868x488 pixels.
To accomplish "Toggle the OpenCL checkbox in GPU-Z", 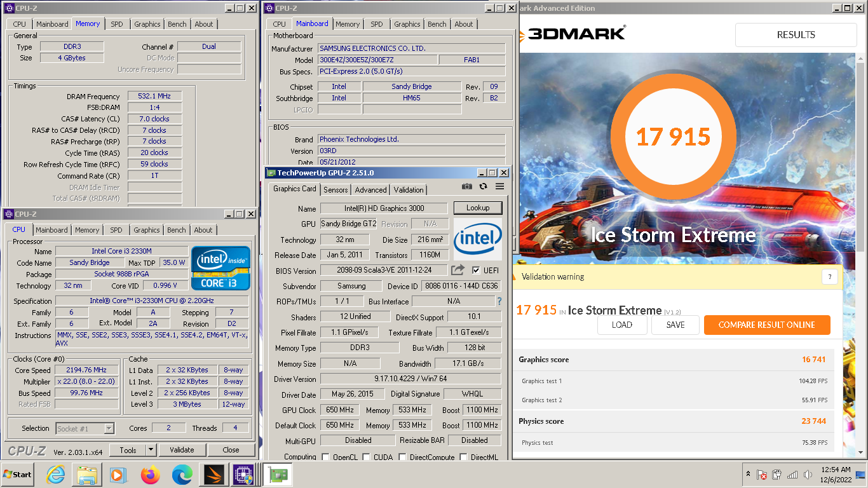I will pyautogui.click(x=326, y=457).
